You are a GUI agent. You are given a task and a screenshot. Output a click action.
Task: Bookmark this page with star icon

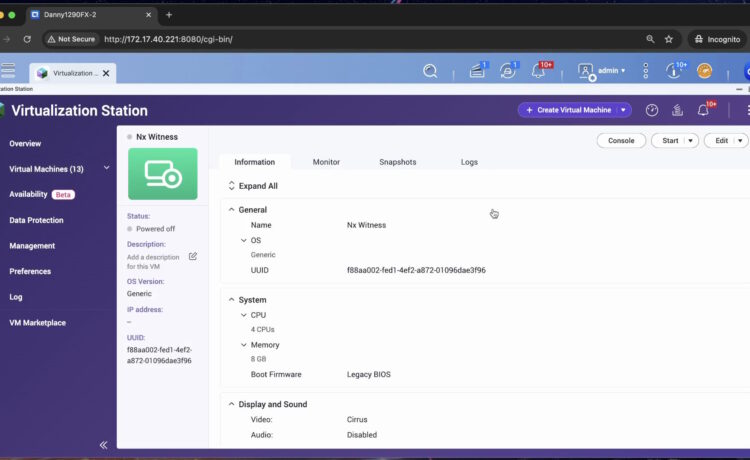pyautogui.click(x=669, y=39)
